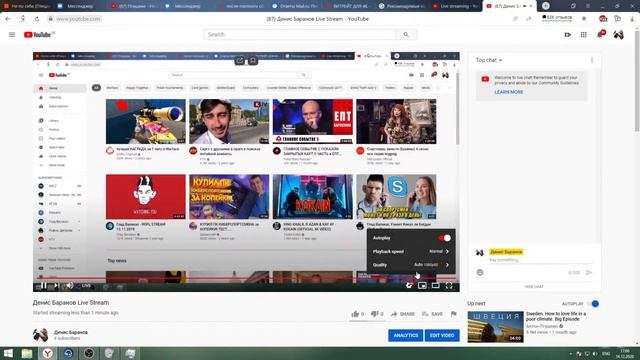Open File Explorer from taskbar
The height and width of the screenshot is (360, 640).
click(x=27, y=353)
